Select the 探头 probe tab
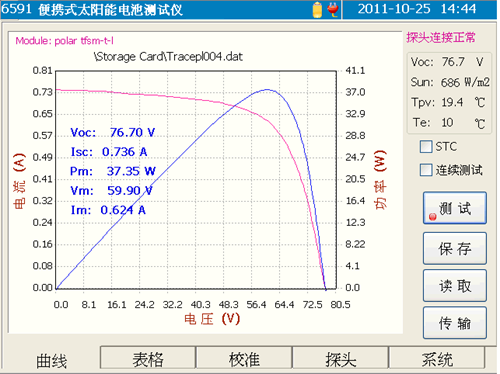The width and height of the screenshot is (500, 374). pyautogui.click(x=341, y=359)
